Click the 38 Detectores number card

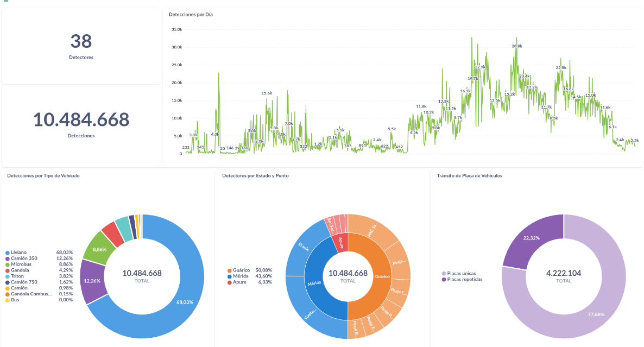click(x=81, y=46)
